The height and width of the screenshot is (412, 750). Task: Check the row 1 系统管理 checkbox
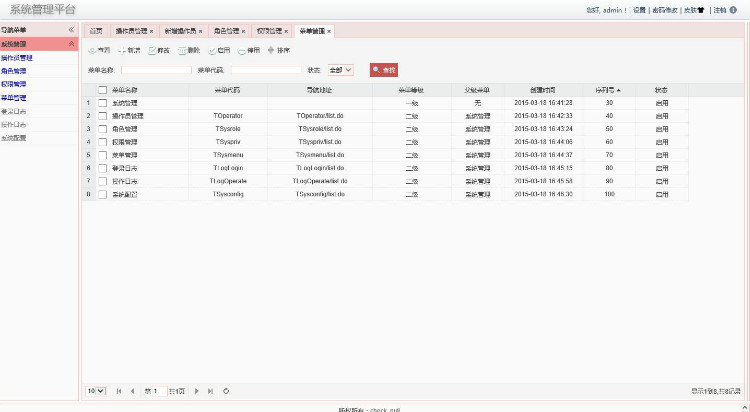(102, 103)
